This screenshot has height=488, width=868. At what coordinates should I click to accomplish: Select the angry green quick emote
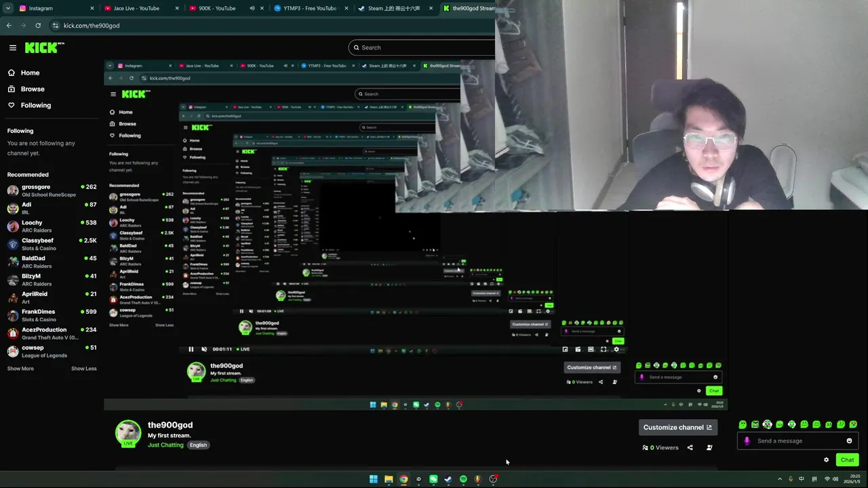[755, 424]
